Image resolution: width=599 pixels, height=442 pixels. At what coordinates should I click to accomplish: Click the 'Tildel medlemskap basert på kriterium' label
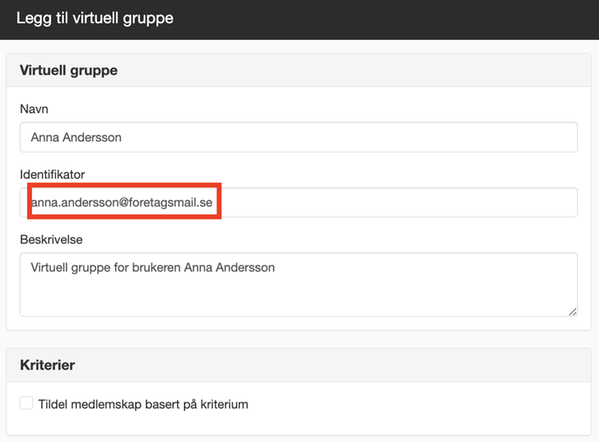coord(143,404)
